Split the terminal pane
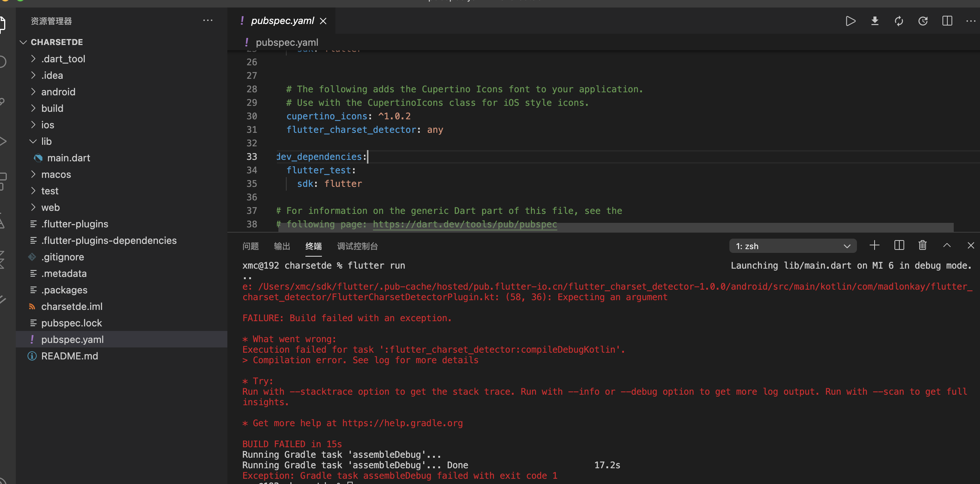The width and height of the screenshot is (980, 484). [899, 245]
